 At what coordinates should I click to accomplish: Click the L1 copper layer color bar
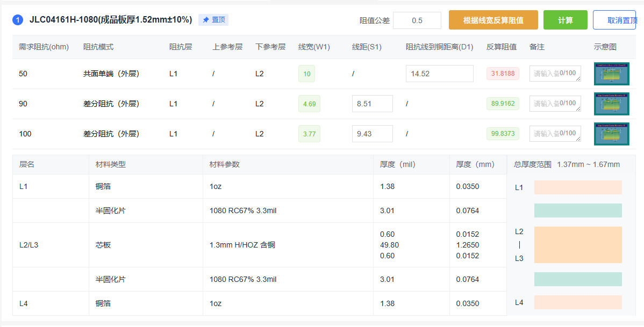click(x=578, y=187)
